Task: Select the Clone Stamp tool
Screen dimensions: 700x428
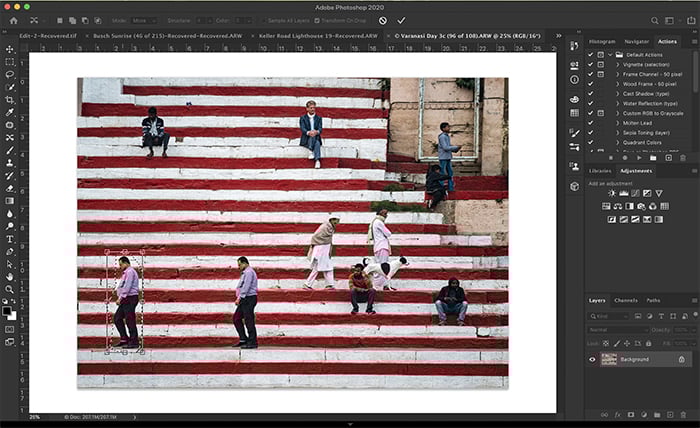Action: (9, 163)
